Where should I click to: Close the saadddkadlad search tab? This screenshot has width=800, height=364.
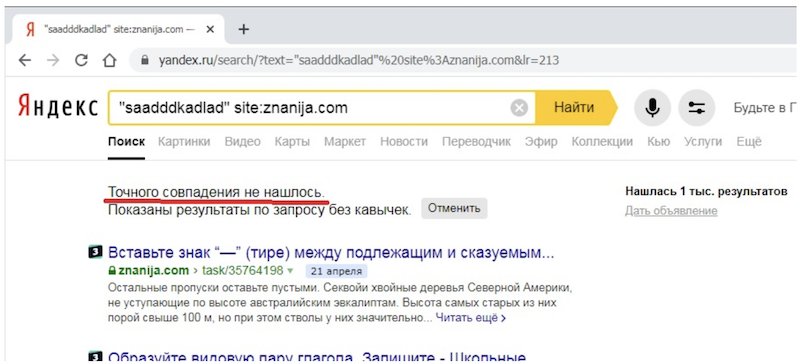click(210, 29)
